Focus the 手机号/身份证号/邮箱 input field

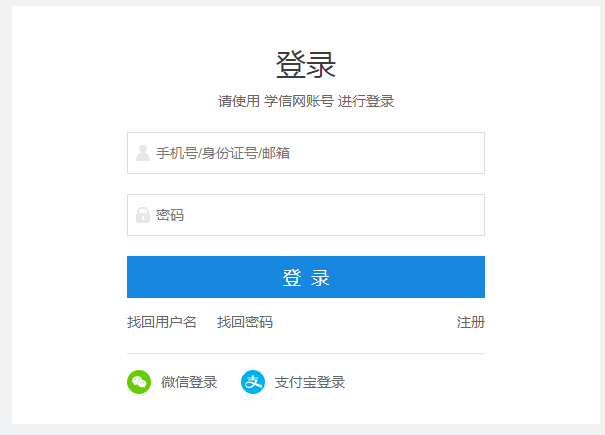click(306, 153)
